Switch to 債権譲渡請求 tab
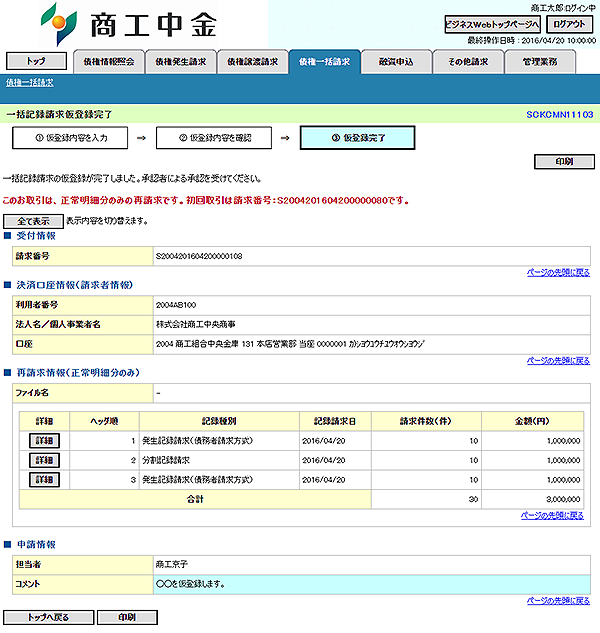 (x=252, y=62)
